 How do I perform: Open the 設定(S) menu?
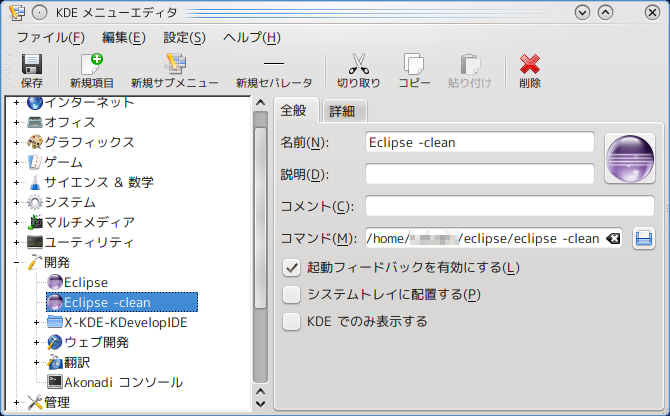click(184, 38)
